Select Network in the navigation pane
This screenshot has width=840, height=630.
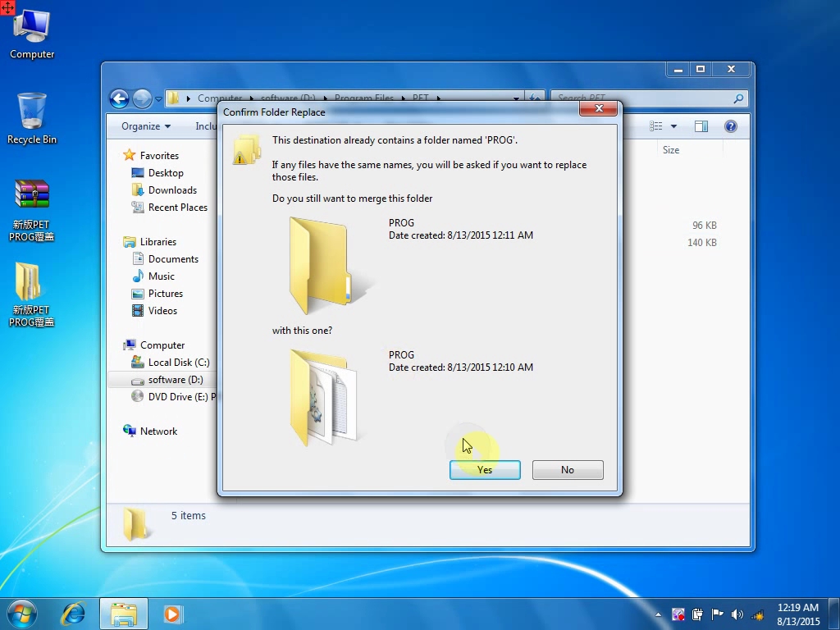coord(158,431)
